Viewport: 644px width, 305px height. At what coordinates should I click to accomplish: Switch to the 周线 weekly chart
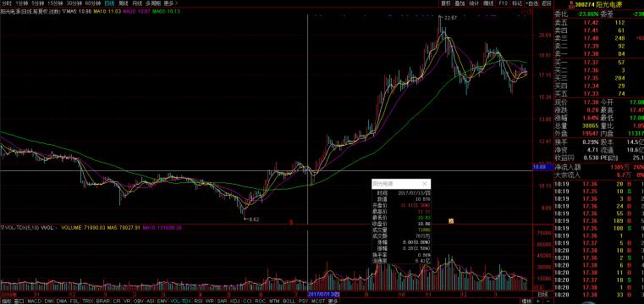coord(123,3)
